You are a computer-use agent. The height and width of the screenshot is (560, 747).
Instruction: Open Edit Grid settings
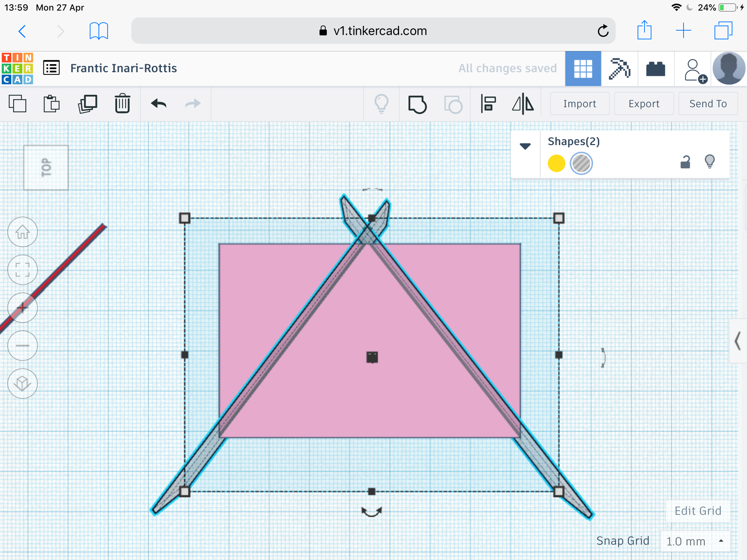(x=698, y=511)
